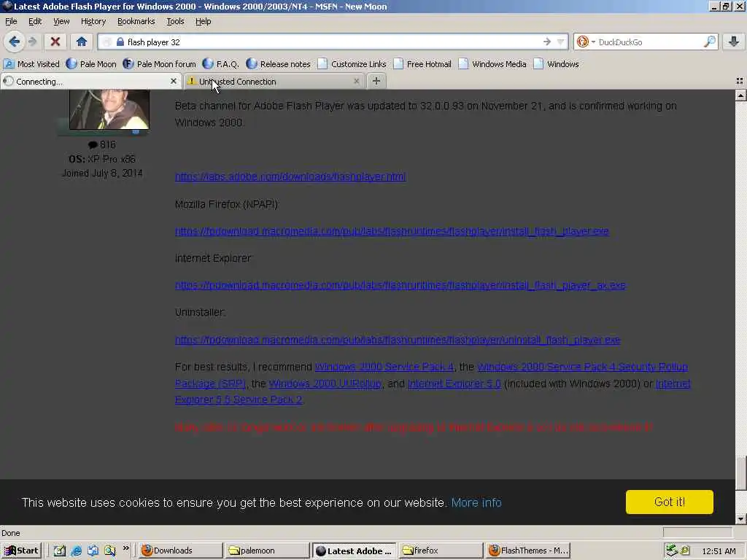Open the Internet Explorer 5.0 link
The height and width of the screenshot is (560, 747).
coord(454,384)
